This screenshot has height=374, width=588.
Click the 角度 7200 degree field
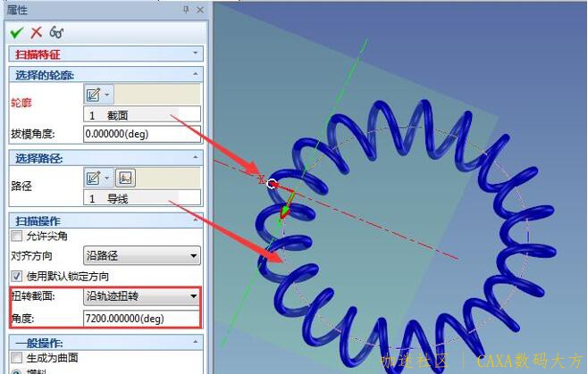pos(142,319)
